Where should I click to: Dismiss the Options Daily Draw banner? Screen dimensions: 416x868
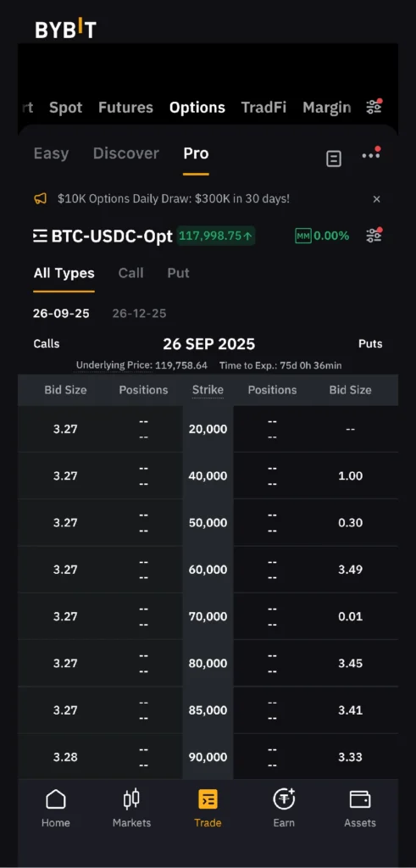pyautogui.click(x=377, y=199)
